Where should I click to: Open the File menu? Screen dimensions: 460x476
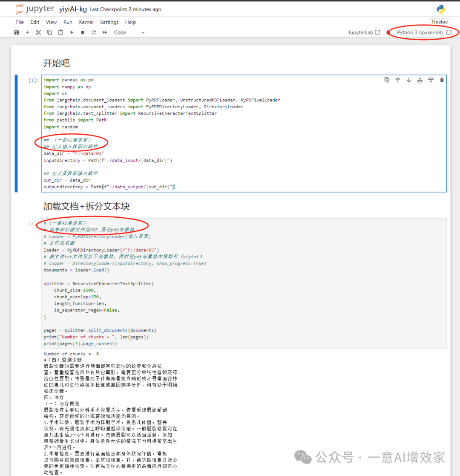20,22
